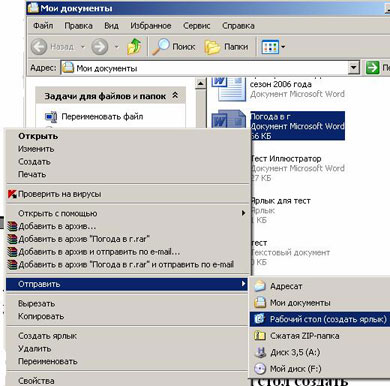Open the Избранное menu
The image size is (390, 386).
(x=151, y=26)
